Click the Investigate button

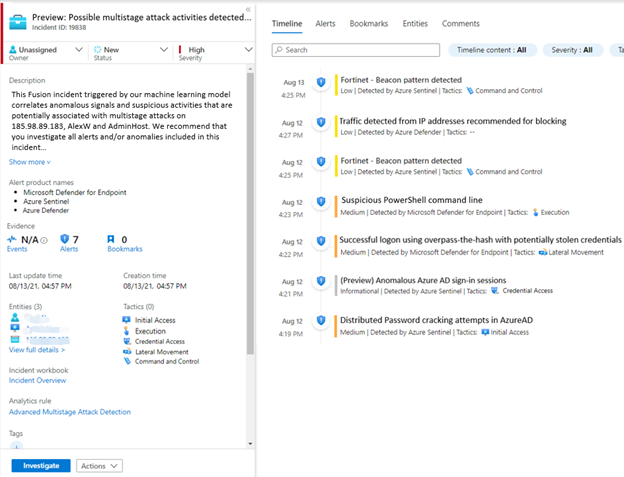point(41,465)
